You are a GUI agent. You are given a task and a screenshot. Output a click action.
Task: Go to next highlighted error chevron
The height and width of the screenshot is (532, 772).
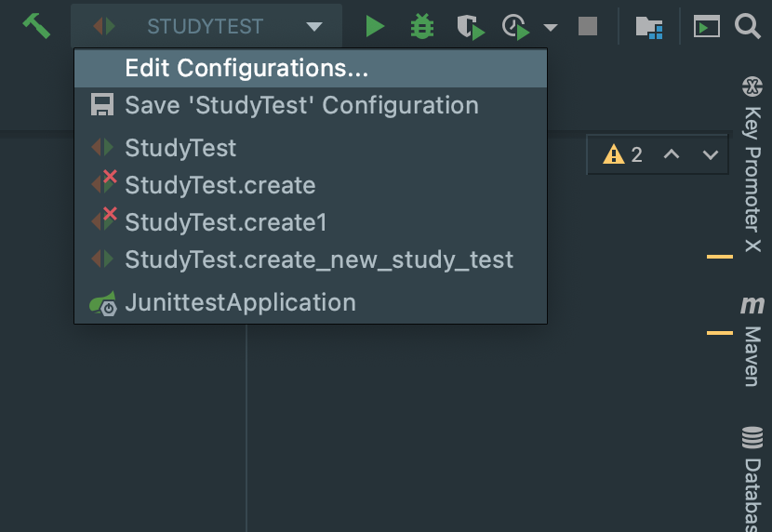tap(711, 154)
